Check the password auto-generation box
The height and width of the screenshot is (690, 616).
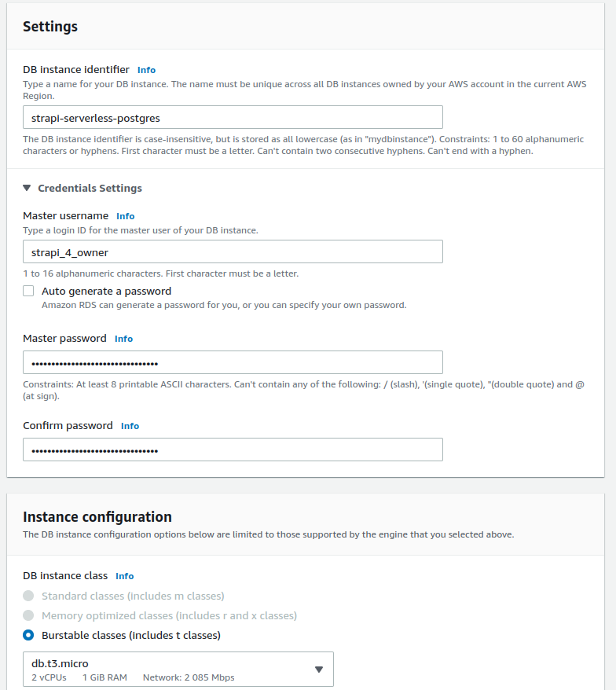click(x=28, y=290)
